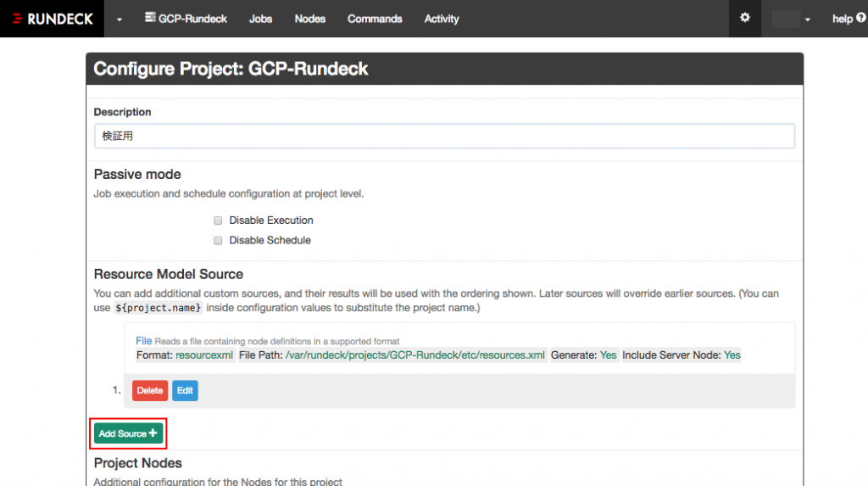
Task: Edit the File resource model source
Action: point(185,391)
